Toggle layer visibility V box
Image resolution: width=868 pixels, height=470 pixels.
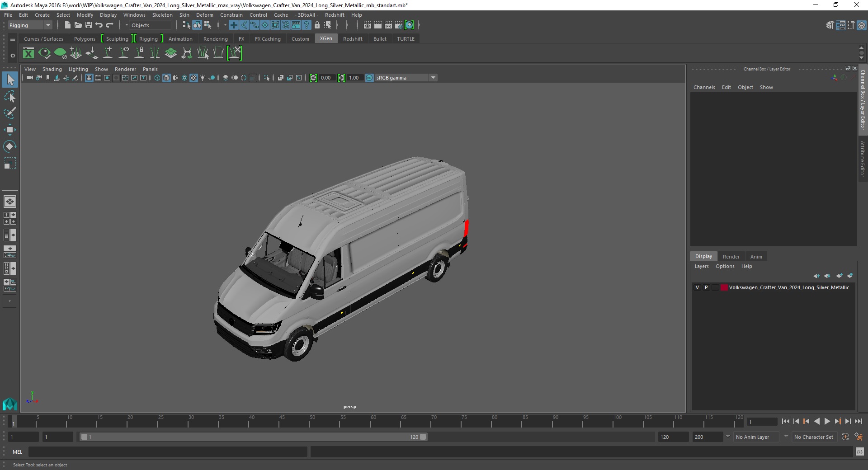click(x=697, y=287)
